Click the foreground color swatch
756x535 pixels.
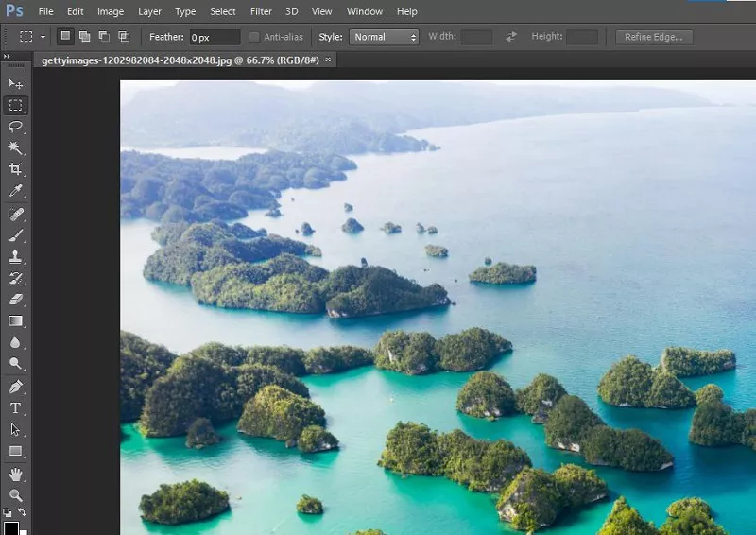point(11,527)
